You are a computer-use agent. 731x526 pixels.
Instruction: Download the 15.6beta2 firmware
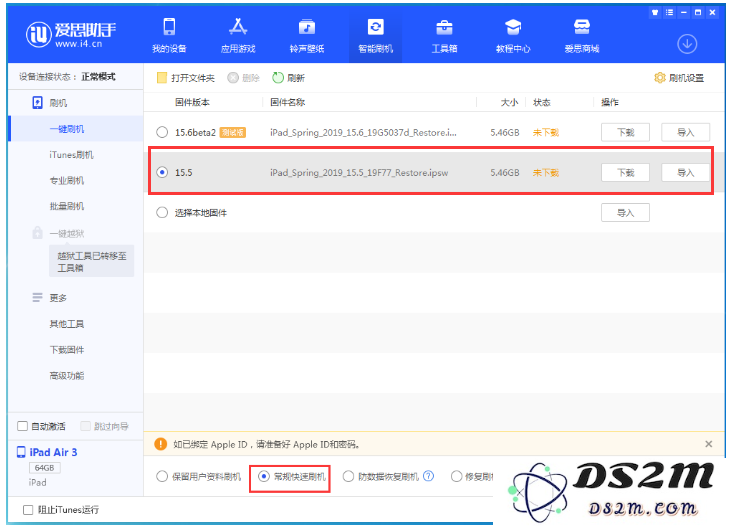pyautogui.click(x=625, y=132)
